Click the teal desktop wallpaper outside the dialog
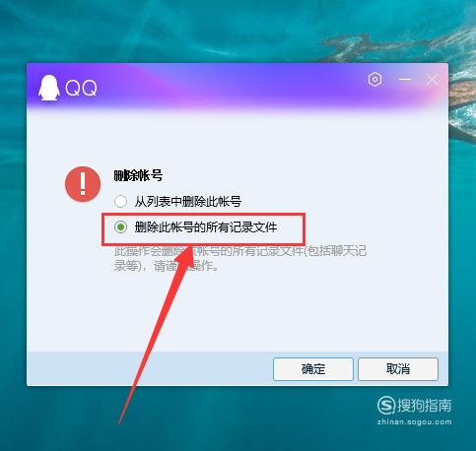The width and height of the screenshot is (476, 451). [230, 30]
